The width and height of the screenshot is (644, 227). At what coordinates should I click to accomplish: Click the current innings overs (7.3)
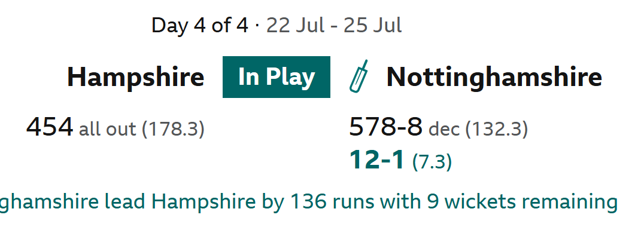coord(432,162)
